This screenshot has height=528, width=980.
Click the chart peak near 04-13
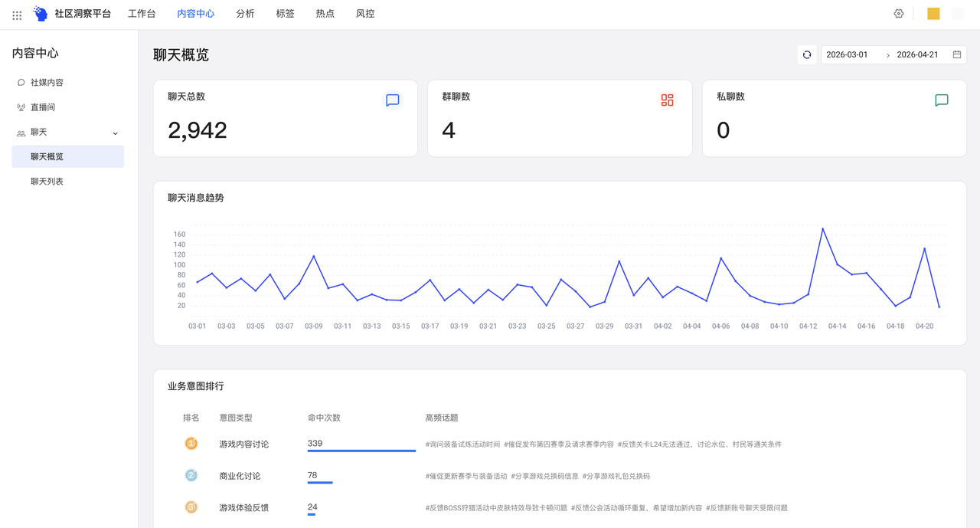822,228
